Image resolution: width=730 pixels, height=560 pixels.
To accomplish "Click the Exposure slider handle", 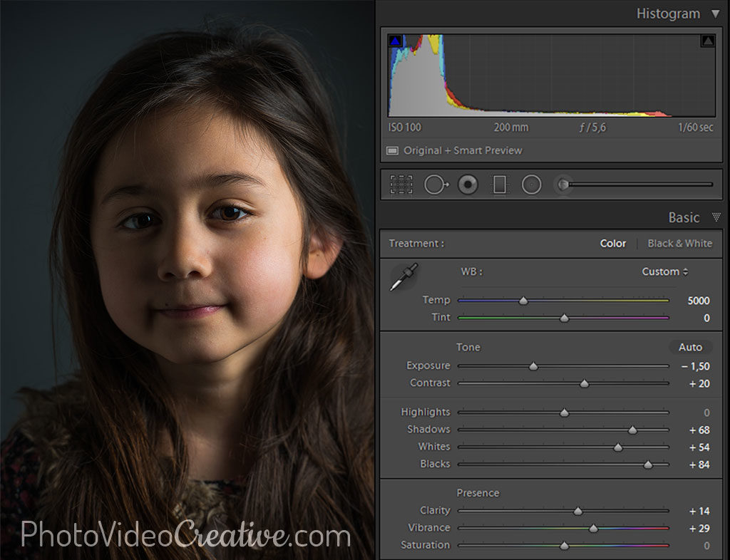I will [532, 365].
